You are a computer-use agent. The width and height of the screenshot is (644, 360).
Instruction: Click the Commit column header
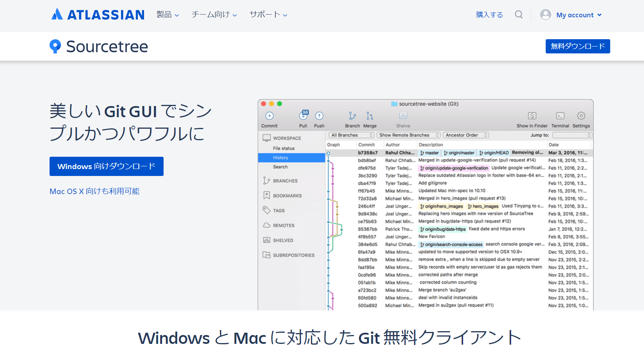[x=366, y=145]
